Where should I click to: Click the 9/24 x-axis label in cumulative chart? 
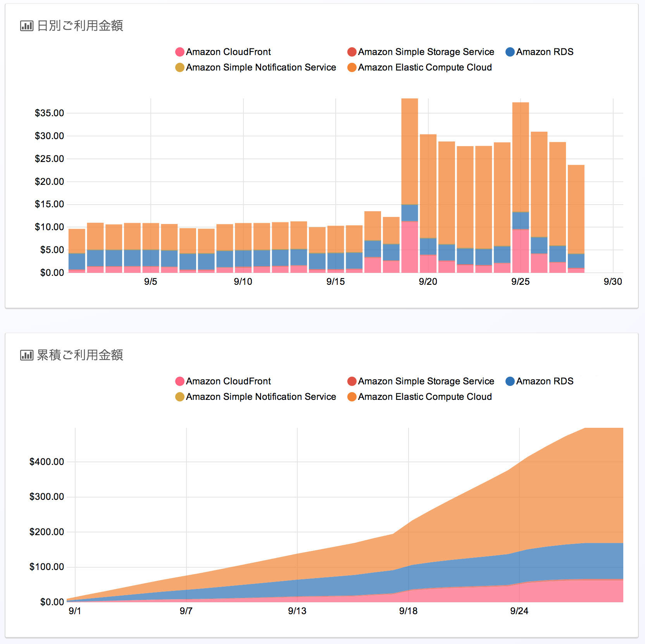(x=519, y=611)
